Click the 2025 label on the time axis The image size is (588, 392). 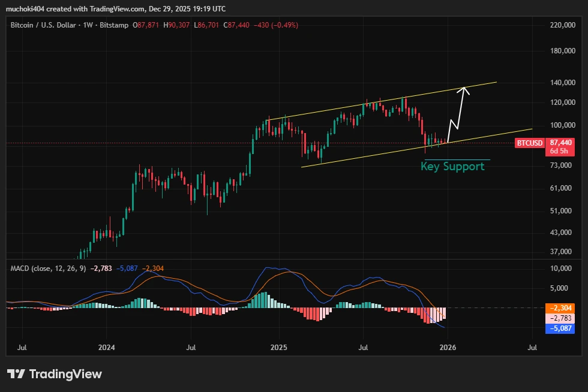(x=280, y=346)
